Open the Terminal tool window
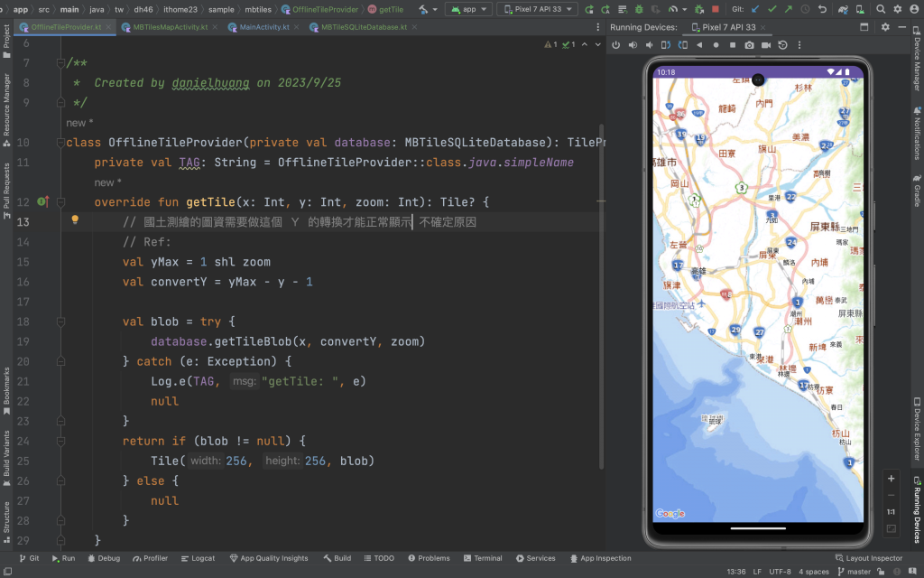The width and height of the screenshot is (924, 578). [x=483, y=558]
